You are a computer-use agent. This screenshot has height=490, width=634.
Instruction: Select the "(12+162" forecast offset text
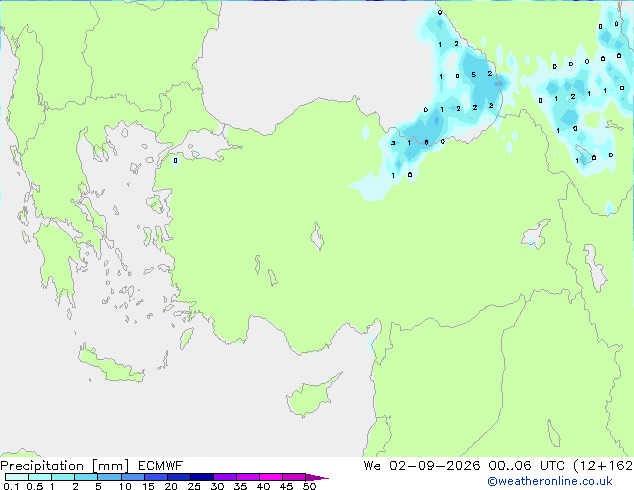pyautogui.click(x=603, y=466)
